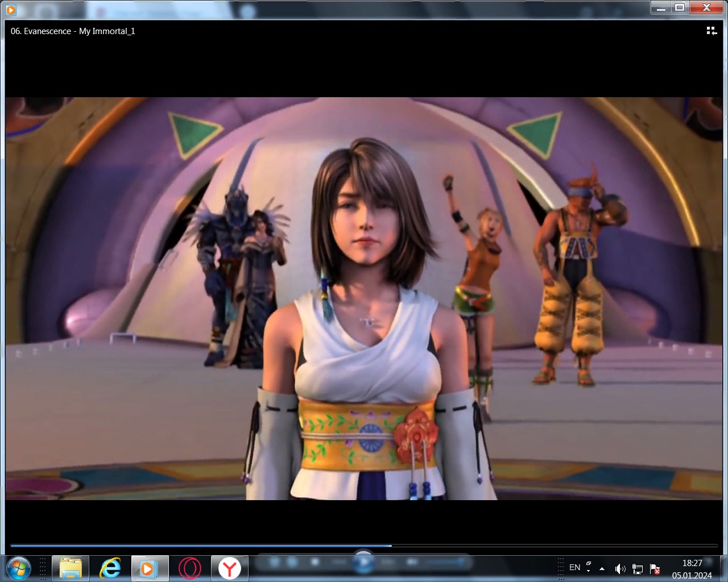Launch Internet Explorer from the taskbar
The image size is (728, 582).
tap(110, 568)
